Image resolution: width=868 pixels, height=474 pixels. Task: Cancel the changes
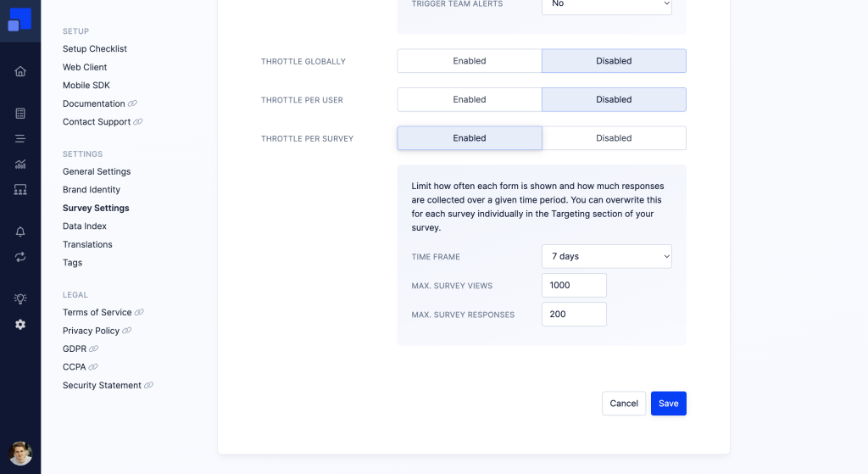click(624, 403)
